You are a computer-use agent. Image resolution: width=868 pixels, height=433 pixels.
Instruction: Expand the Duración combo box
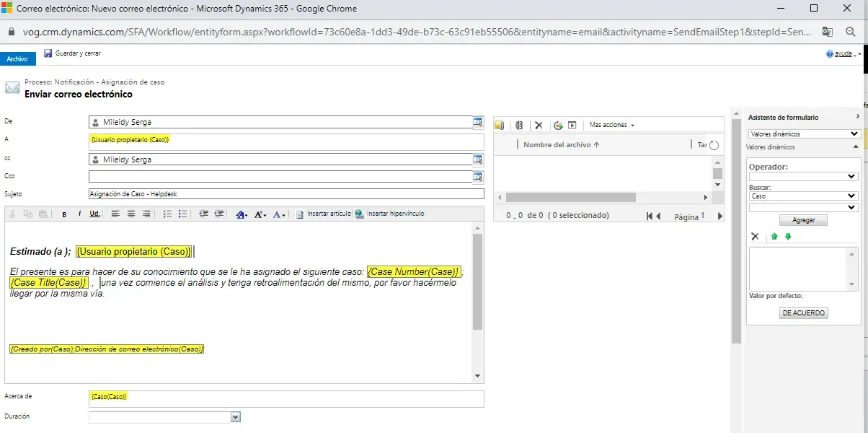(235, 417)
